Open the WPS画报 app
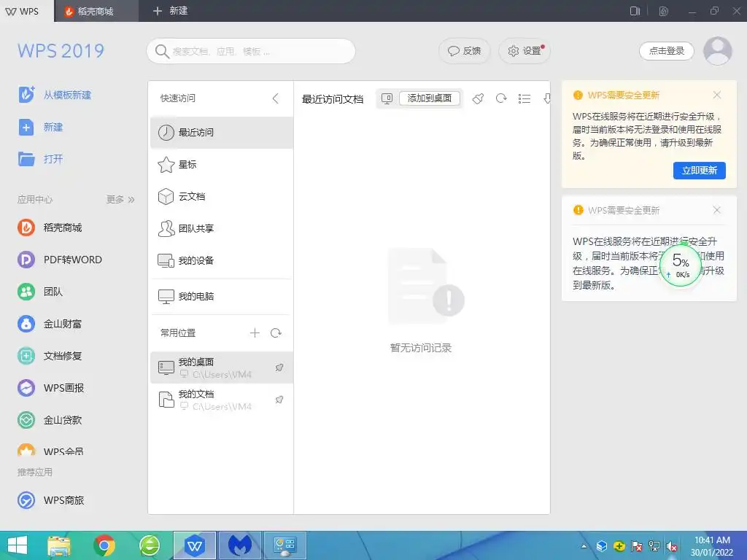The width and height of the screenshot is (747, 560). (50, 388)
